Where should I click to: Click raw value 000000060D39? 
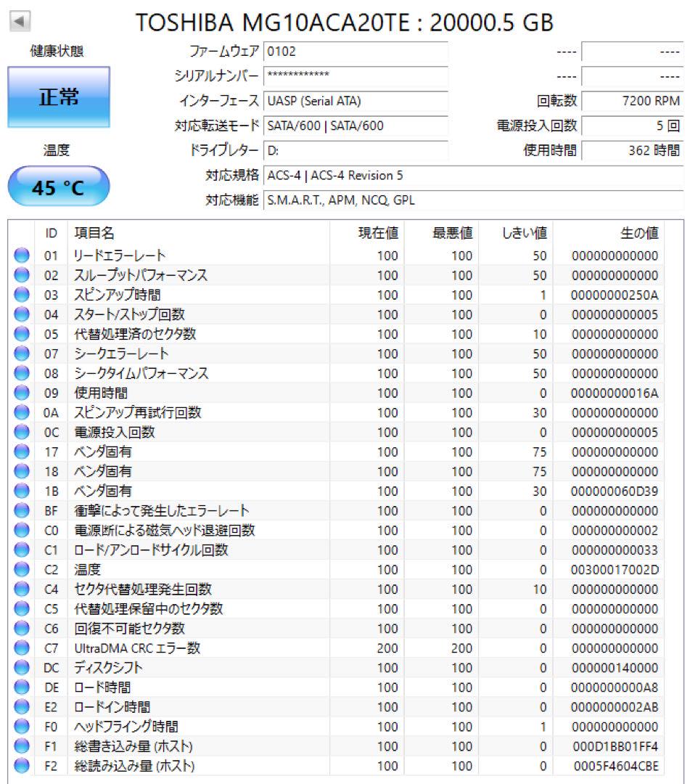tap(615, 491)
